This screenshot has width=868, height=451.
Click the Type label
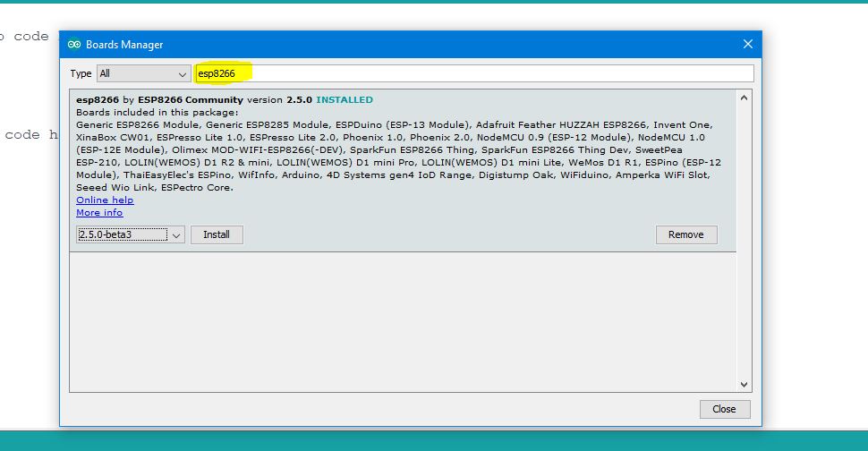pyautogui.click(x=81, y=73)
